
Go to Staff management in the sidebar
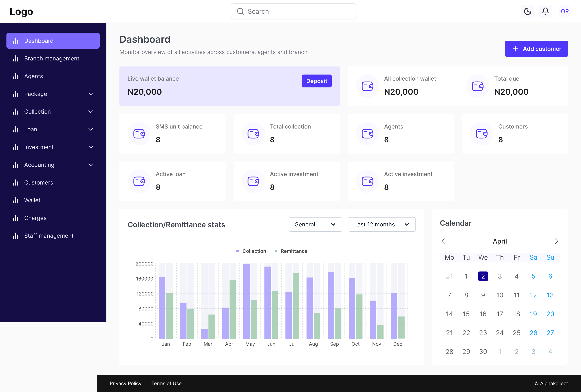point(49,236)
